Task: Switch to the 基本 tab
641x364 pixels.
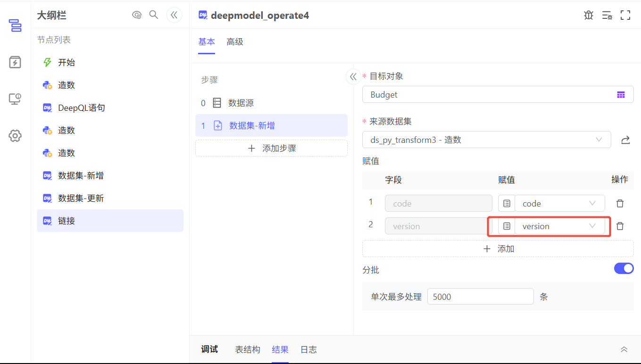Action: pos(207,42)
